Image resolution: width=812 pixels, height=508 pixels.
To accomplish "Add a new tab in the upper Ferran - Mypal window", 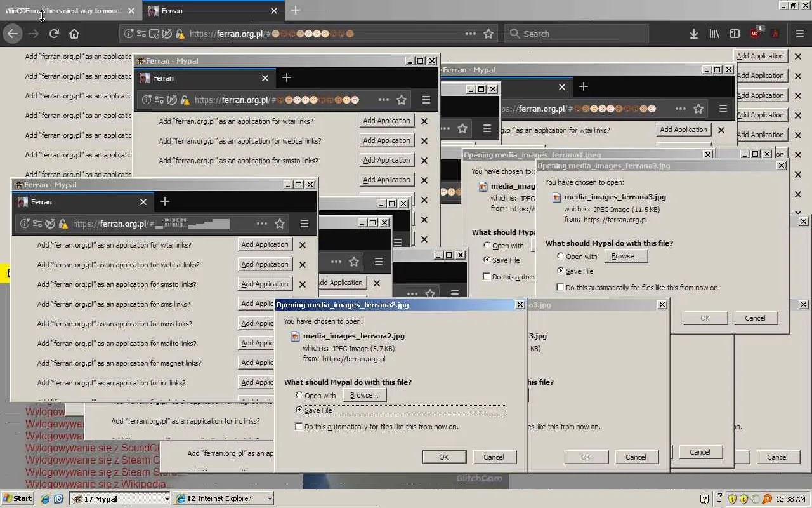I will click(287, 77).
